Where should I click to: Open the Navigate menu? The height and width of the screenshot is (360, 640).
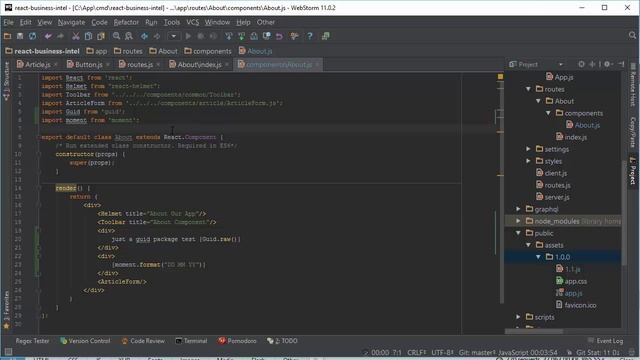pyautogui.click(x=71, y=22)
